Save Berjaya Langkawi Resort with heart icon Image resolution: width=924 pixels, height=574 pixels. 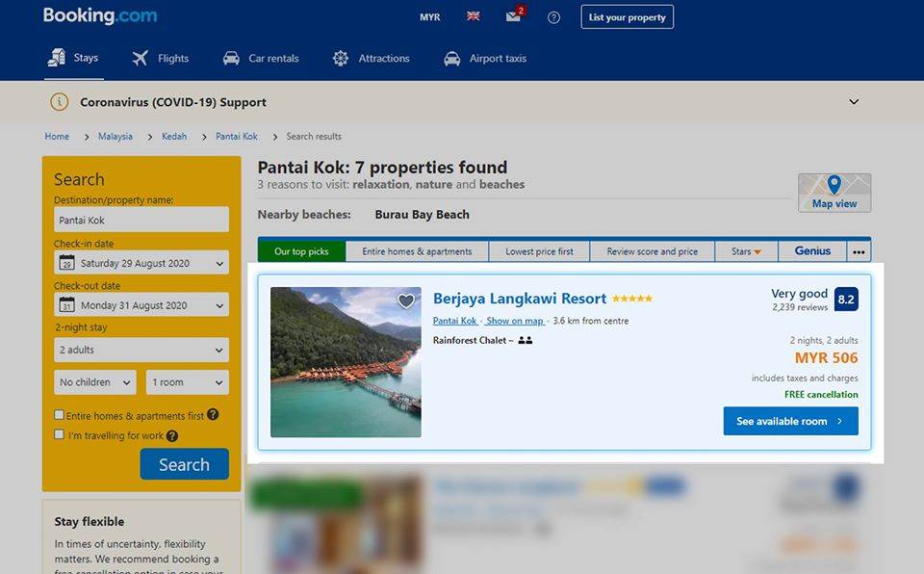406,301
